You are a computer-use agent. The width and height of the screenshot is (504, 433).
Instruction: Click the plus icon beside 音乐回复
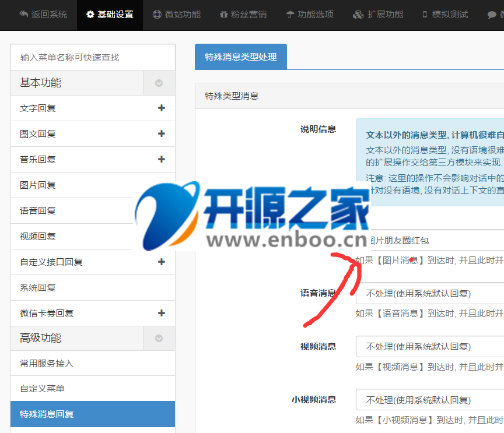click(162, 159)
